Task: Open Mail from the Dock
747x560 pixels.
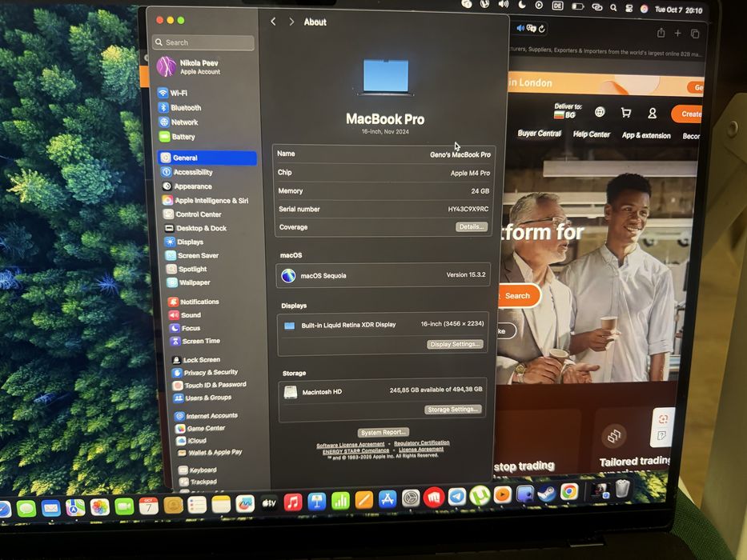Action: (51, 509)
